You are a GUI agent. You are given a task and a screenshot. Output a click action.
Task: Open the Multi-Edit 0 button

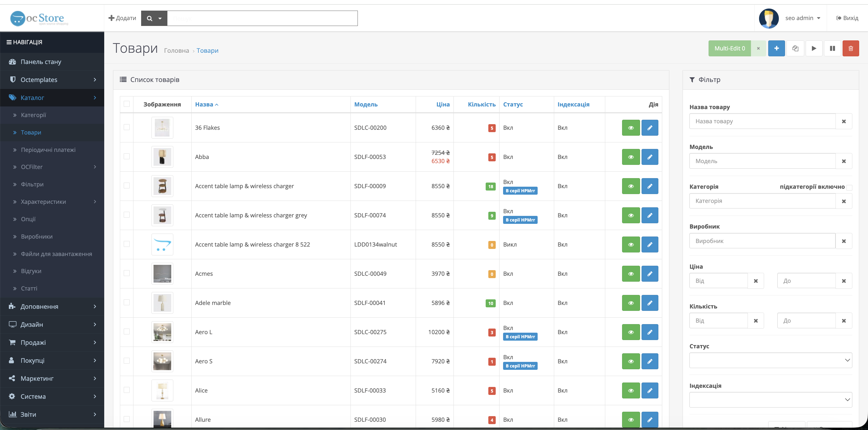point(730,48)
